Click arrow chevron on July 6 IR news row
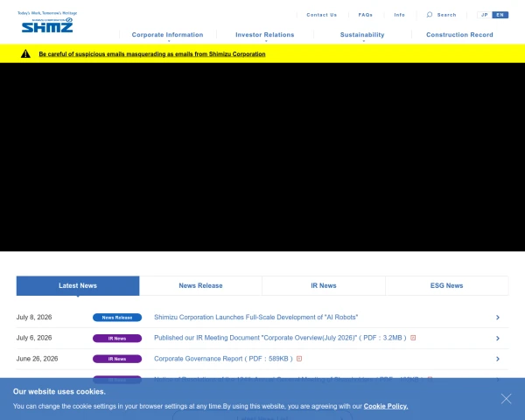The width and height of the screenshot is (525, 420). point(498,339)
